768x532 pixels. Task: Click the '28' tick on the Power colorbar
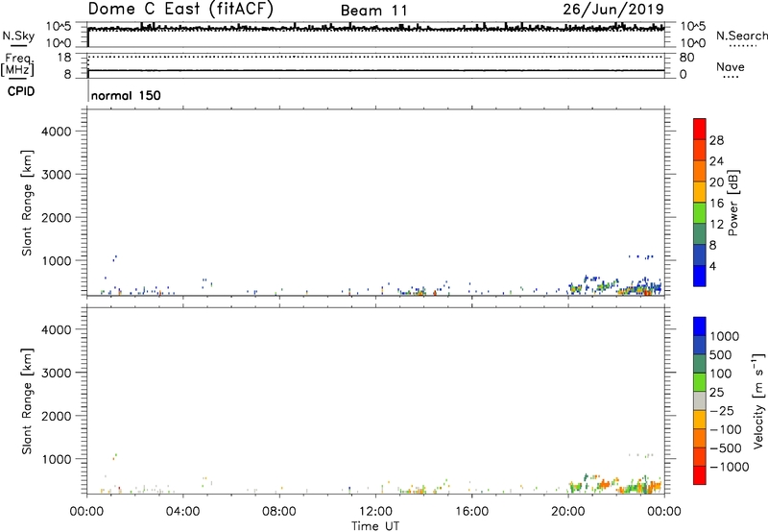(716, 140)
